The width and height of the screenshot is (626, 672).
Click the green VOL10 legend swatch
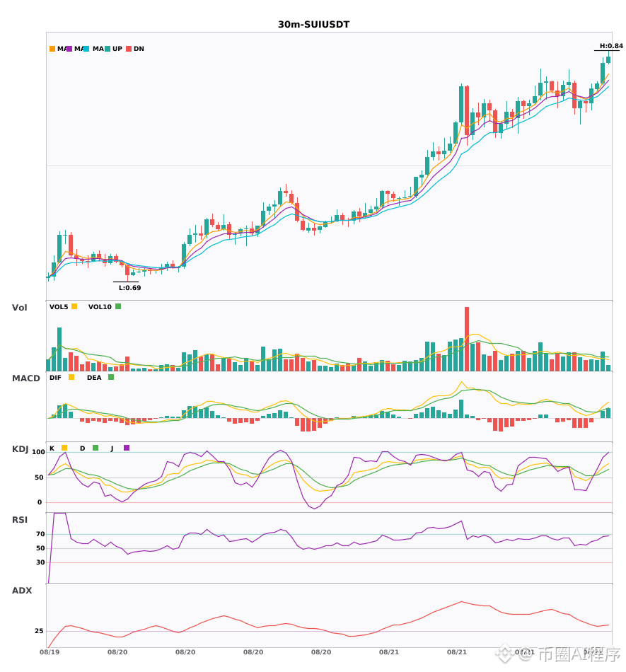point(118,306)
